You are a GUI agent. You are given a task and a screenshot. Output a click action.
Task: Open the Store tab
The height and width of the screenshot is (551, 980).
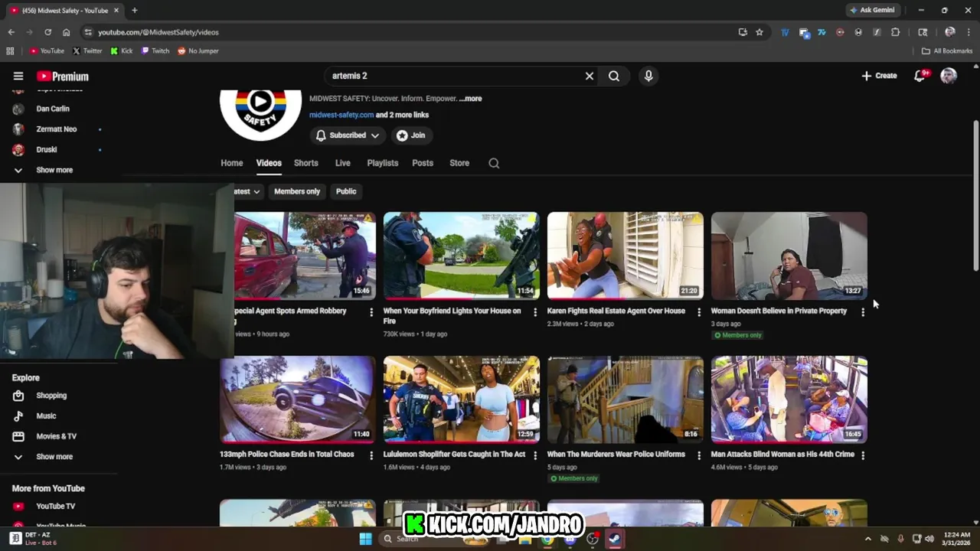coord(459,163)
